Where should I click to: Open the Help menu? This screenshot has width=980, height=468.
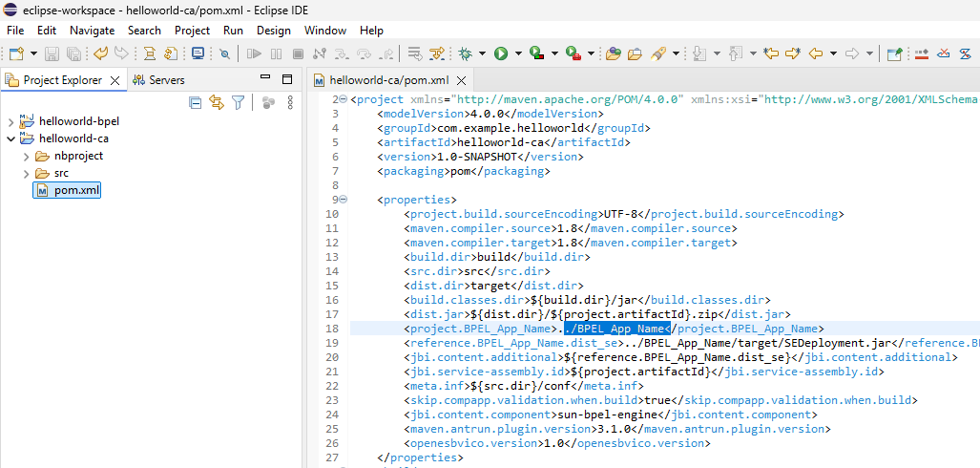pos(371,30)
